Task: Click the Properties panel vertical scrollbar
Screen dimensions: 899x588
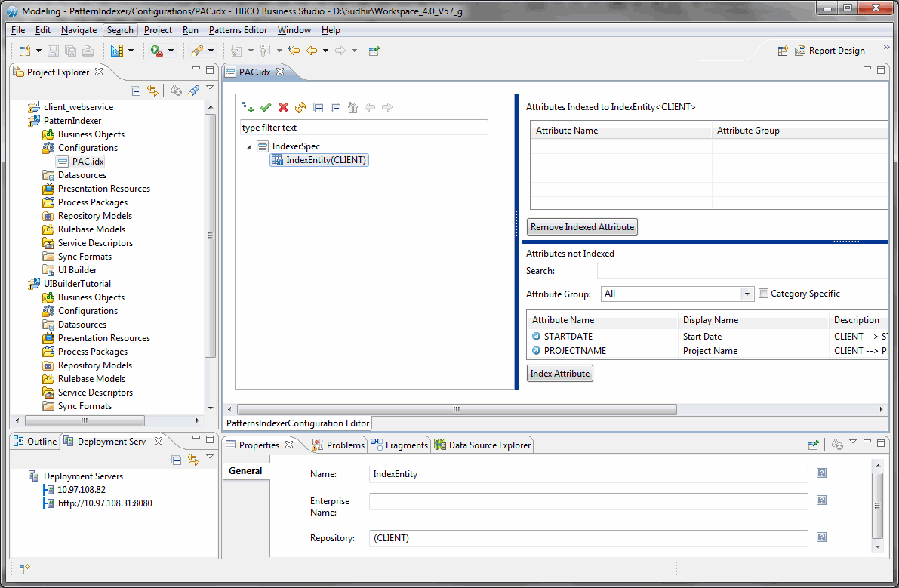Action: (x=877, y=506)
